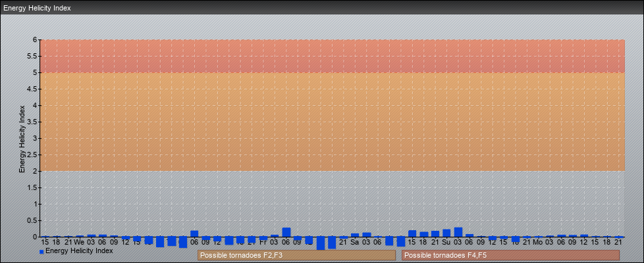Click the y-axis value 1.5

(x=32, y=187)
